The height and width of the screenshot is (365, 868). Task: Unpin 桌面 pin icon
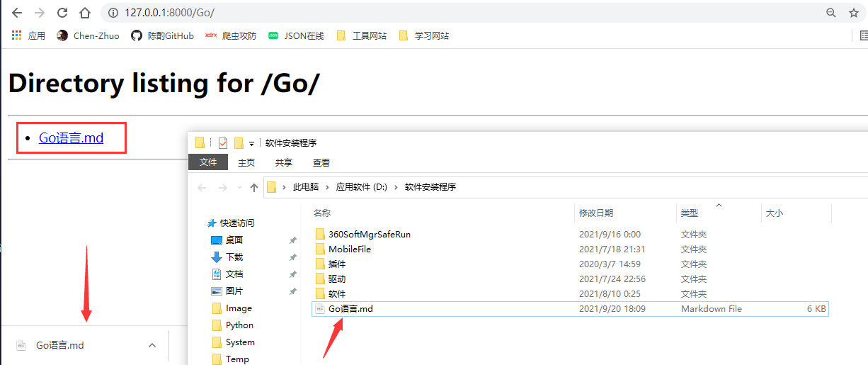point(292,240)
